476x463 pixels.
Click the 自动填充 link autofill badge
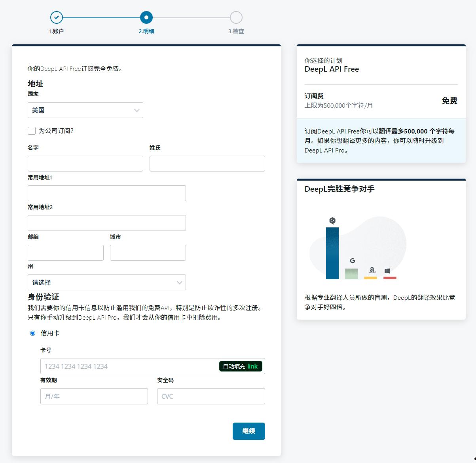tap(241, 366)
